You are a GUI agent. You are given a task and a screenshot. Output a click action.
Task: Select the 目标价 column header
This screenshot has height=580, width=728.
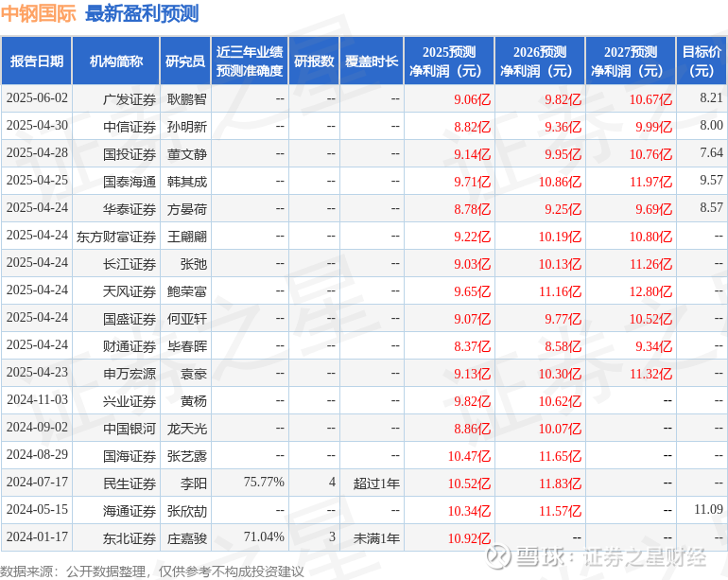(702, 61)
